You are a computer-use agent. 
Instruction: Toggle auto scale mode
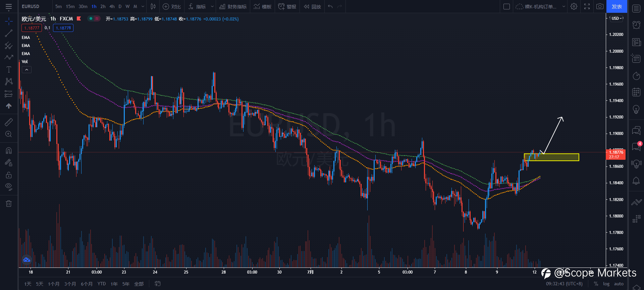tap(619, 284)
